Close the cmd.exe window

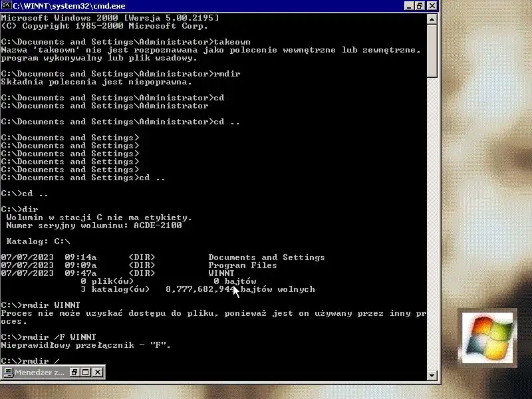(432, 6)
